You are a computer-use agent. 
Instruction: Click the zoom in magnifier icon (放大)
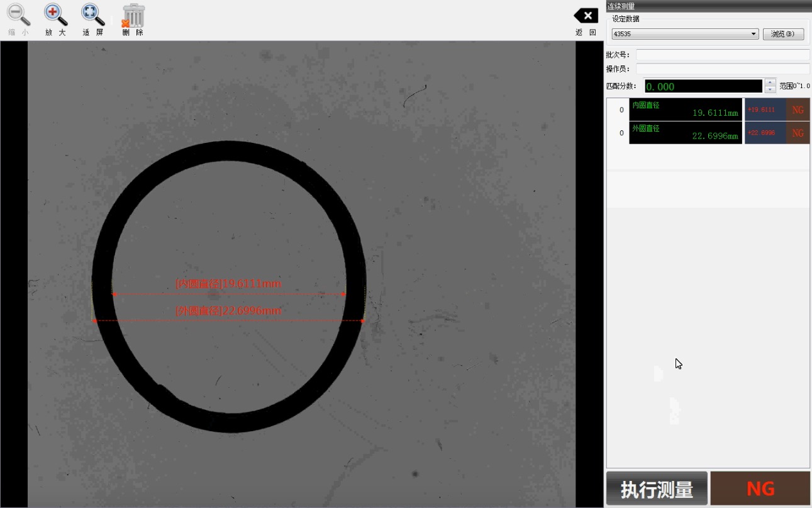click(55, 15)
